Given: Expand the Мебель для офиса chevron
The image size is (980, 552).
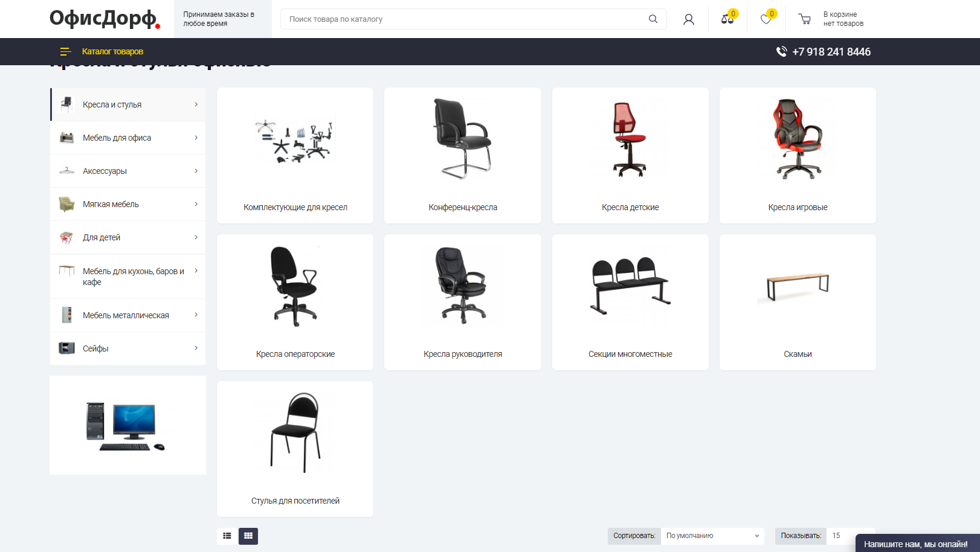Looking at the screenshot, I should point(196,138).
